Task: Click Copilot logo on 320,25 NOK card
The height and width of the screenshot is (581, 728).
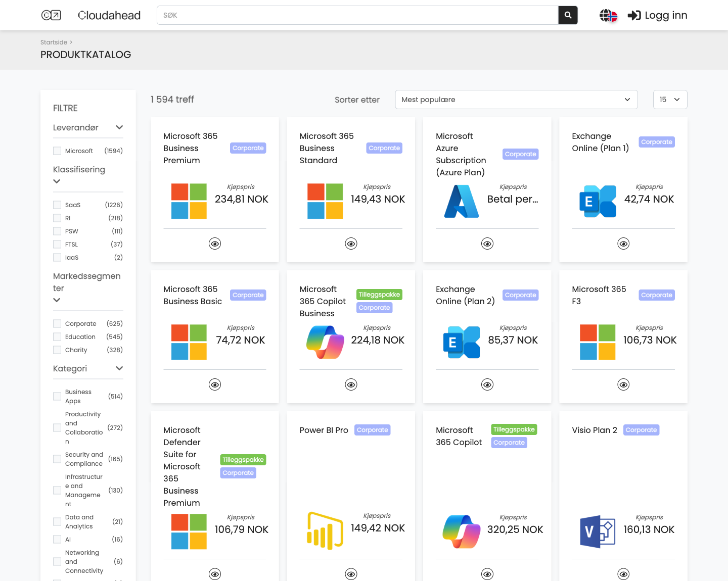Action: [x=462, y=531]
